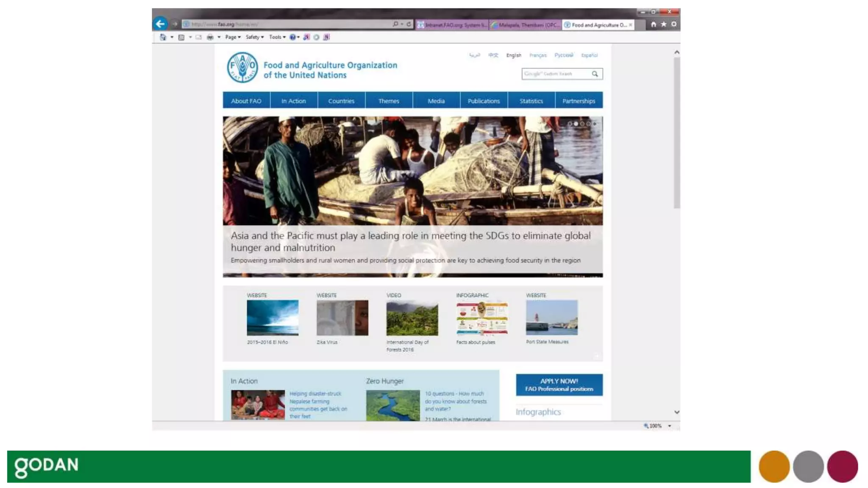This screenshot has height=488, width=868.
Task: Select the second carousel slide dot
Action: (576, 124)
